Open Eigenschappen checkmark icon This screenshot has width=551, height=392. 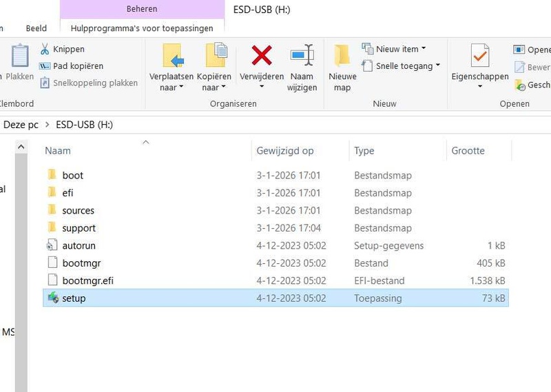(x=480, y=55)
